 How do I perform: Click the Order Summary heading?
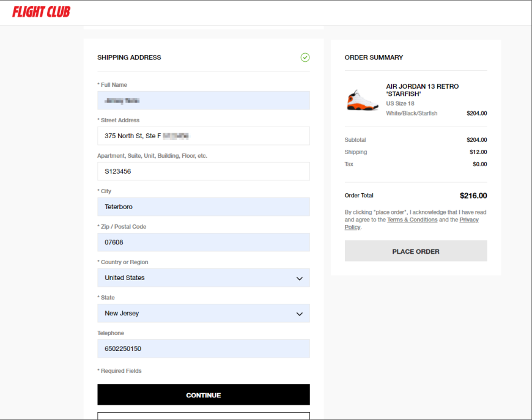pyautogui.click(x=374, y=57)
